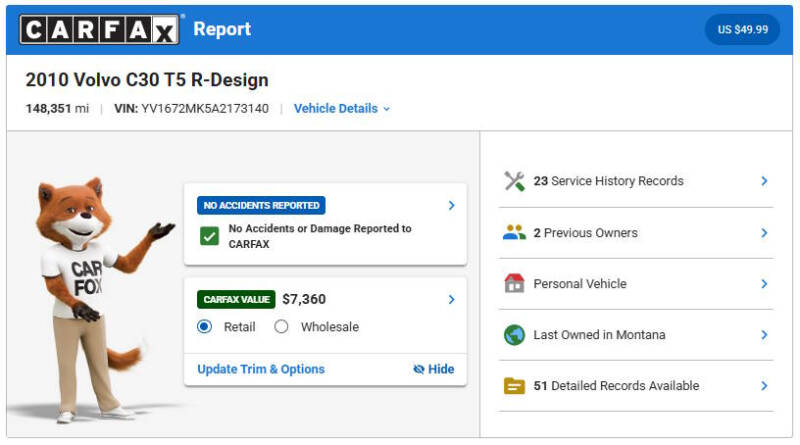
Task: Click Update Trim & Options link
Action: click(x=261, y=369)
